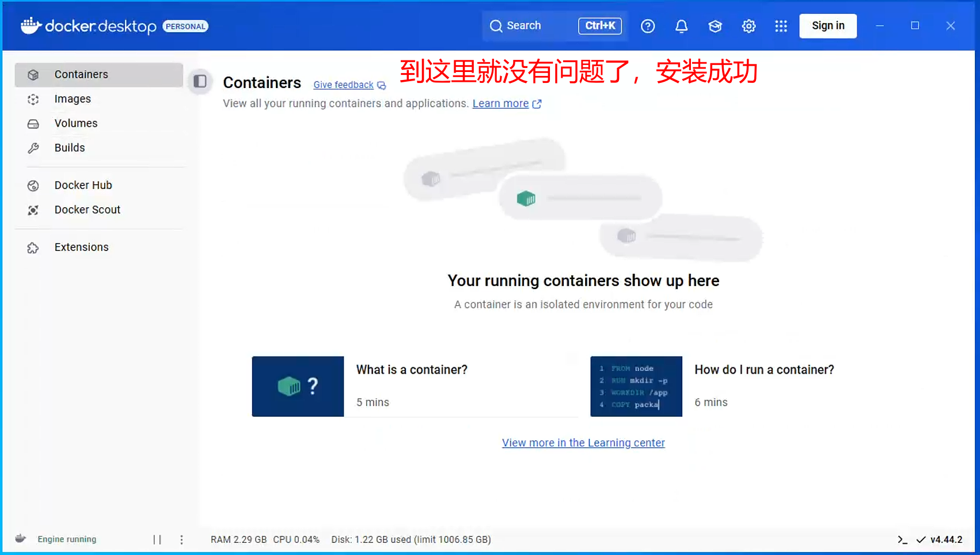The width and height of the screenshot is (980, 555).
Task: Click the Builds wrench icon
Action: point(33,149)
